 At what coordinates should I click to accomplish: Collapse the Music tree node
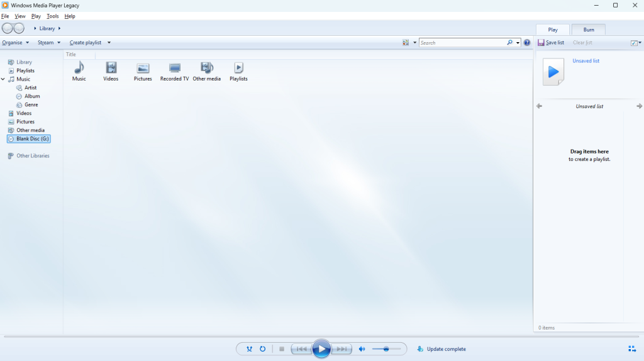[x=3, y=79]
